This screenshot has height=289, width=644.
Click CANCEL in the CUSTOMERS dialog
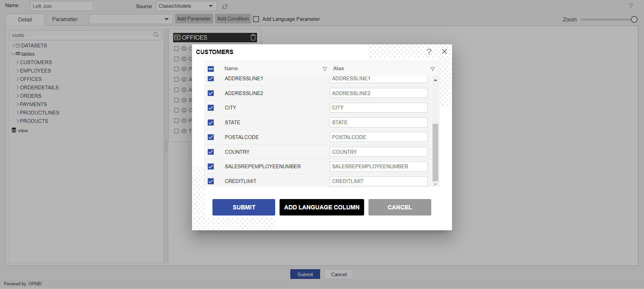[400, 207]
